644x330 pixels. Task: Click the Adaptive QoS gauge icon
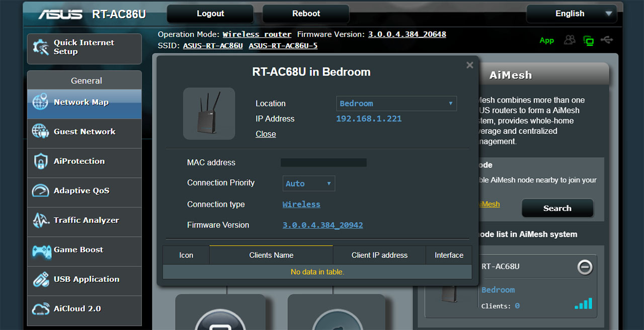click(40, 190)
